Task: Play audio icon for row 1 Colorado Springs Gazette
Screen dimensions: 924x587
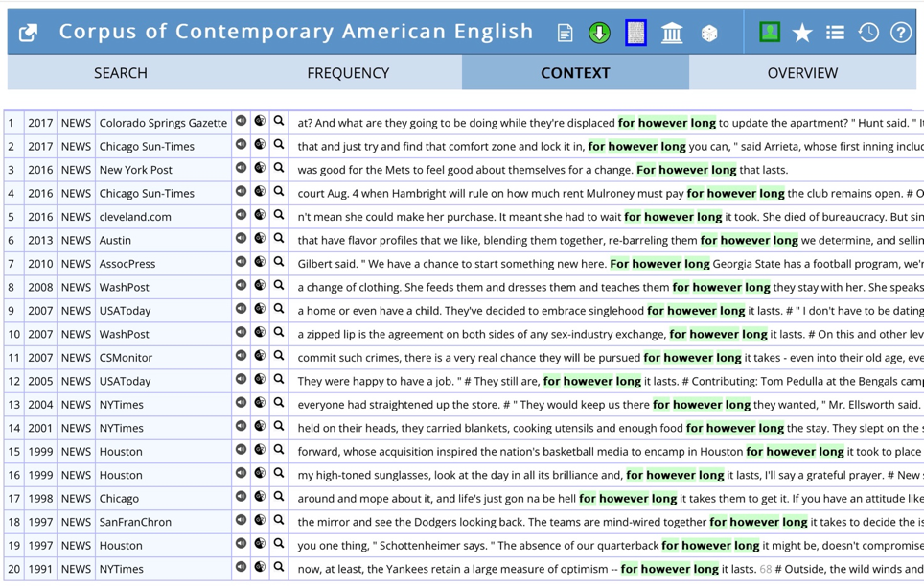Action: 241,121
